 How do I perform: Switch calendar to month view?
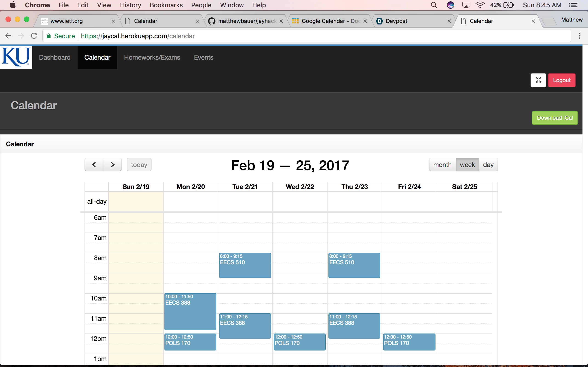[x=442, y=164]
